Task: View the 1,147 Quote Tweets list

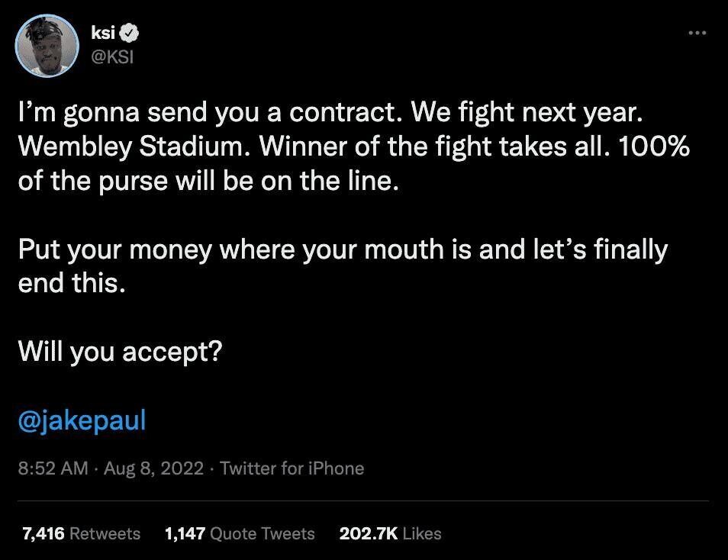Action: [x=240, y=533]
